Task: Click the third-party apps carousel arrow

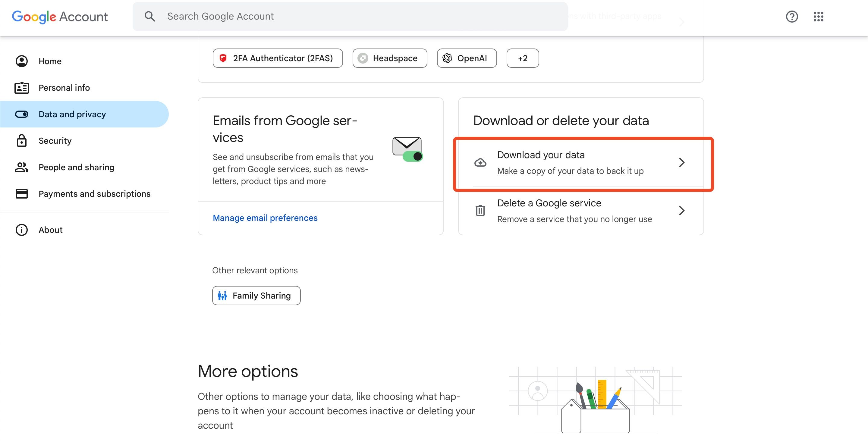Action: pos(682,22)
